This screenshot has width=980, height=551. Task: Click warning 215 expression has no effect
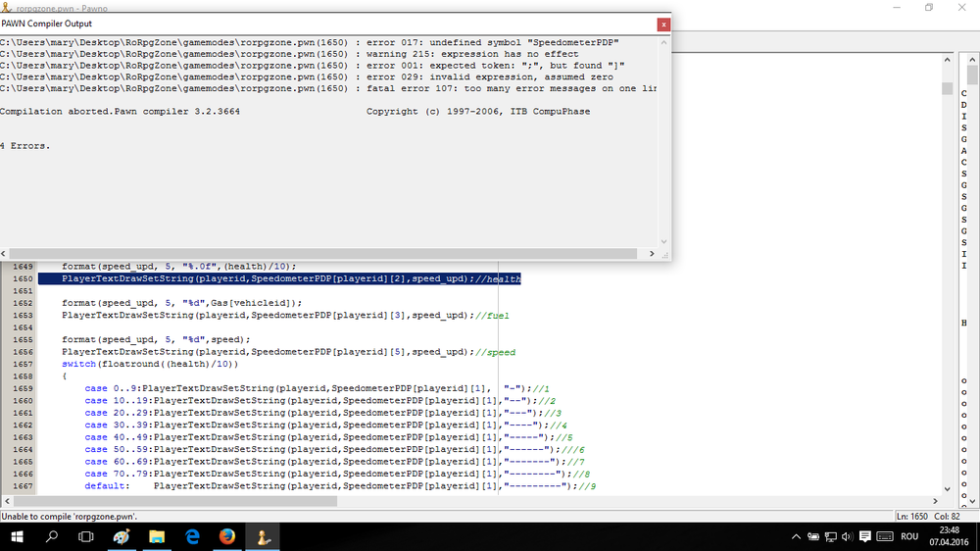(289, 54)
